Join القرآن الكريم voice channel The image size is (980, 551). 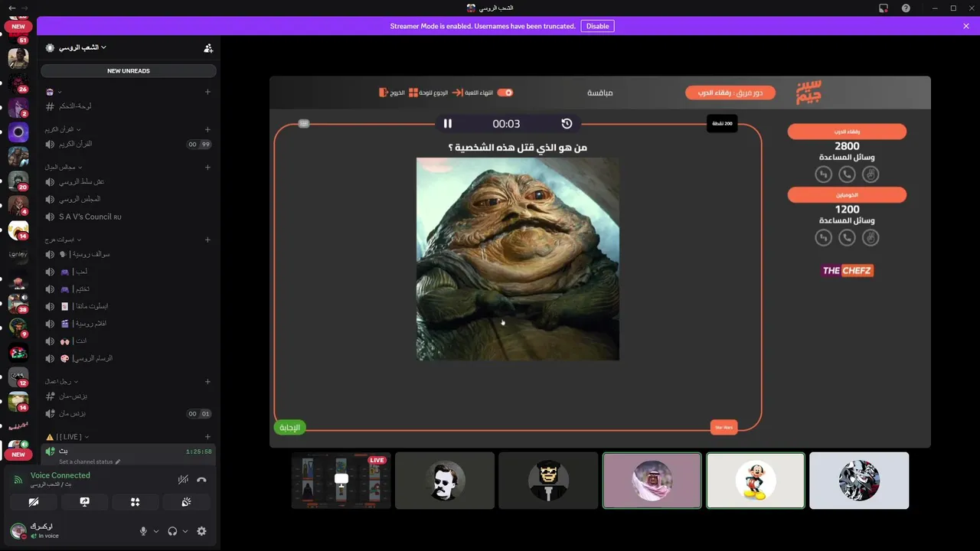(x=128, y=144)
